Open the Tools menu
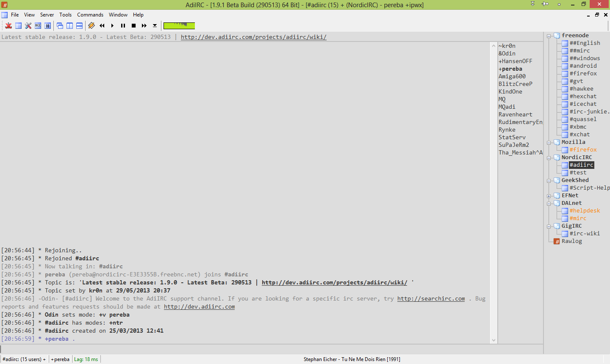The image size is (610, 364). (65, 15)
